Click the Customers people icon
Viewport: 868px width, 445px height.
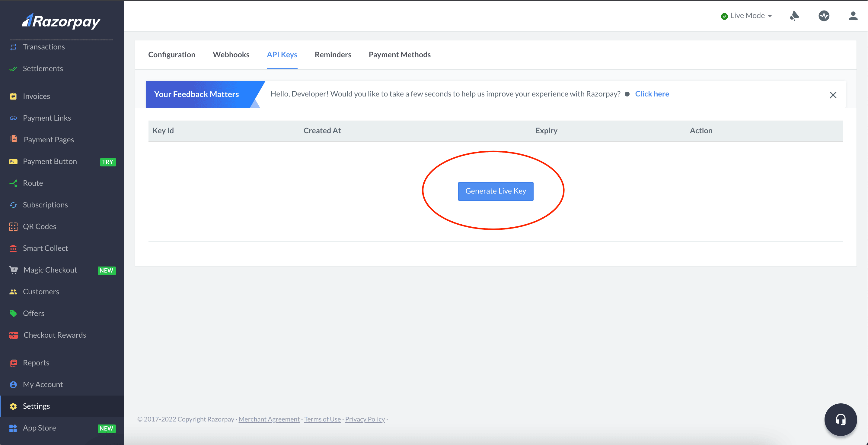tap(13, 292)
